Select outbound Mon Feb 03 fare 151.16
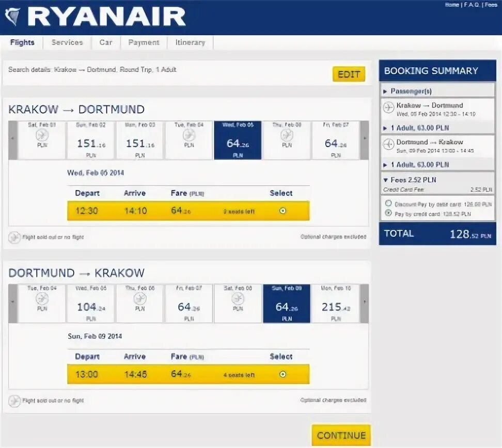The height and width of the screenshot is (448, 502). coord(140,140)
